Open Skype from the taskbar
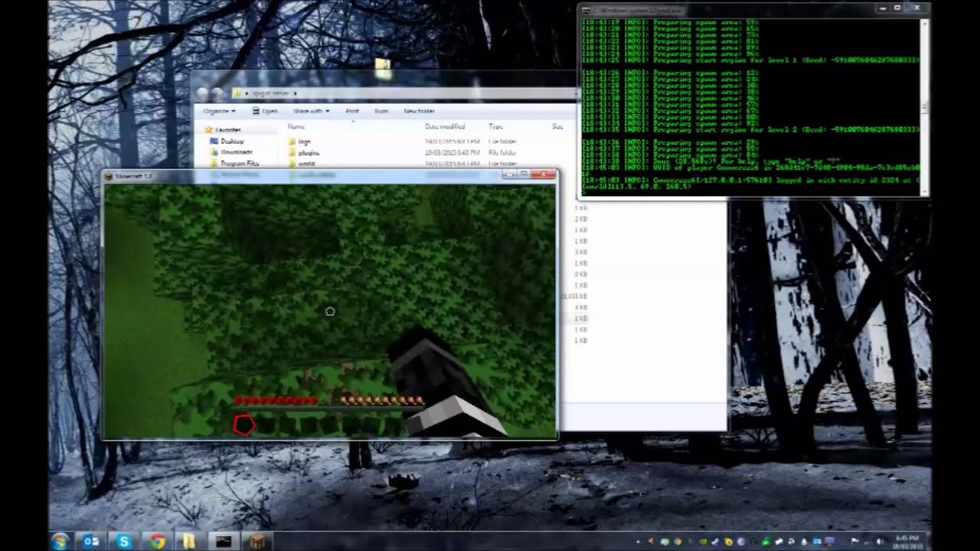Viewport: 980px width, 551px height. [124, 541]
